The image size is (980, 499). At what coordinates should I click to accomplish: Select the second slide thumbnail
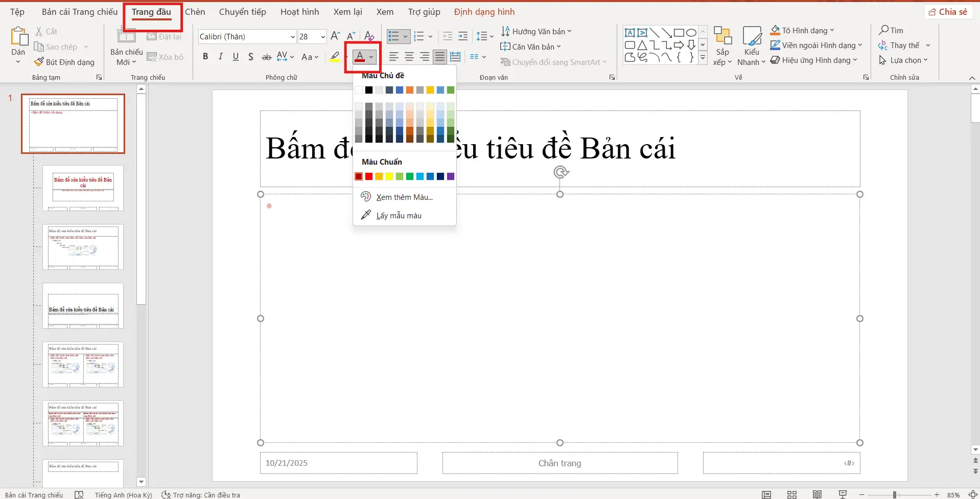click(x=83, y=188)
